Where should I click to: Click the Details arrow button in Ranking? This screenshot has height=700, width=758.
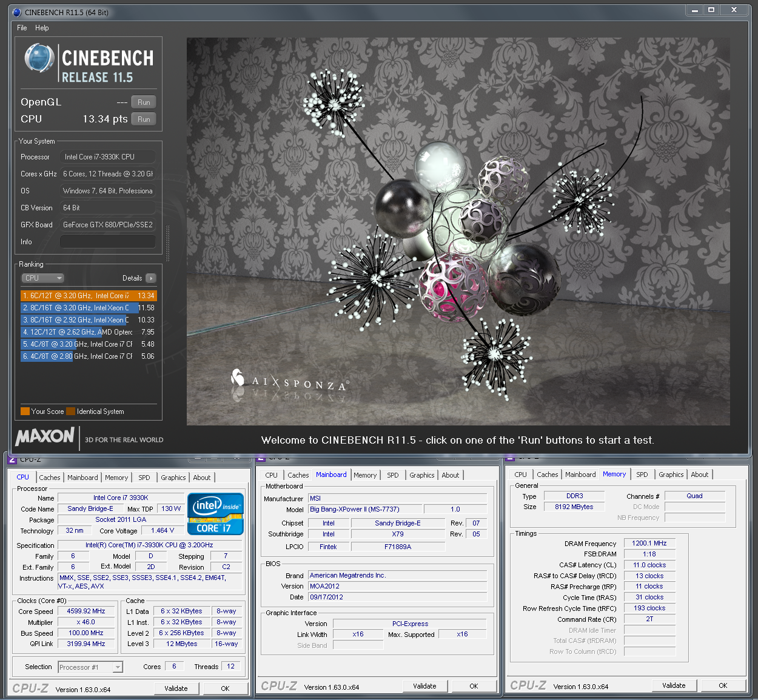[151, 278]
